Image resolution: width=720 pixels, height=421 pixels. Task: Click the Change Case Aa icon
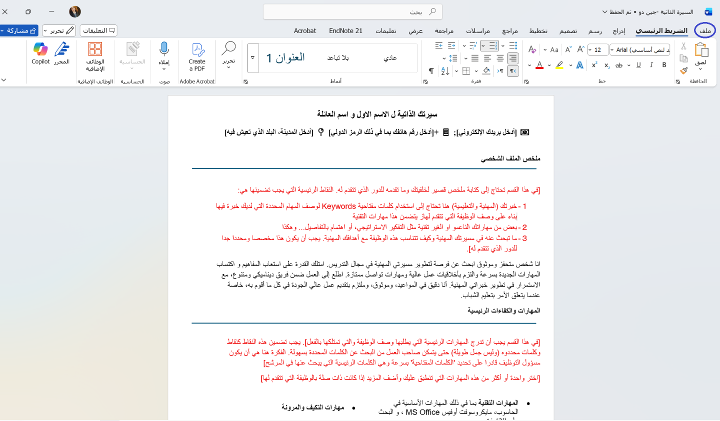[x=554, y=49]
